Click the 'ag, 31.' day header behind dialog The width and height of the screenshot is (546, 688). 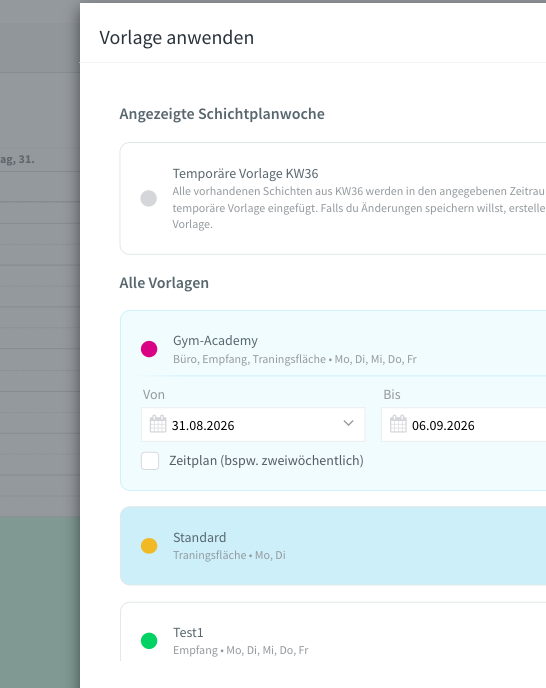coord(17,160)
